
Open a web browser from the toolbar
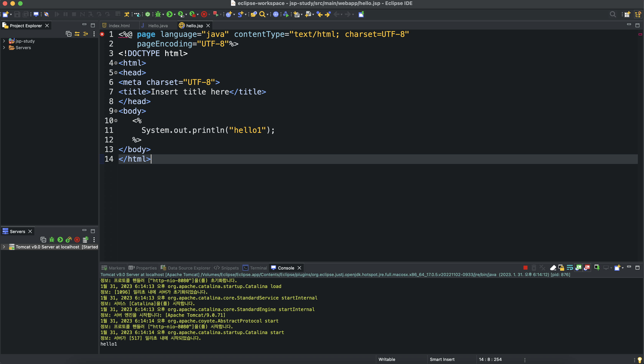point(276,14)
